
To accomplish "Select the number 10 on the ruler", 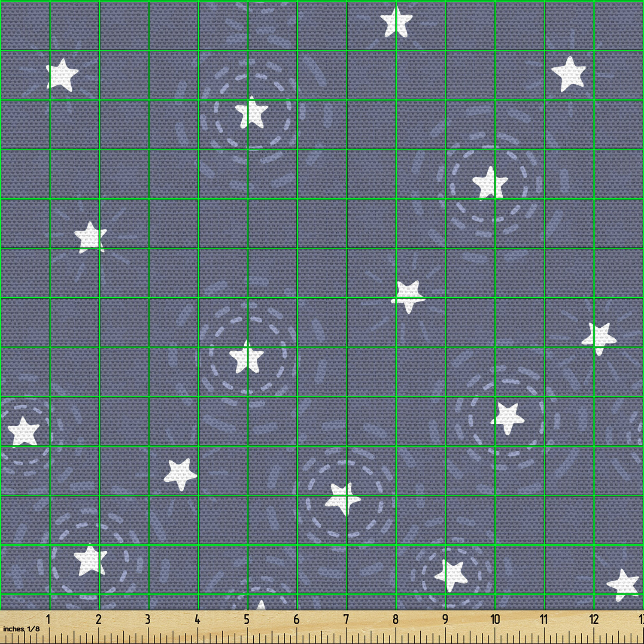I will coord(495,619).
